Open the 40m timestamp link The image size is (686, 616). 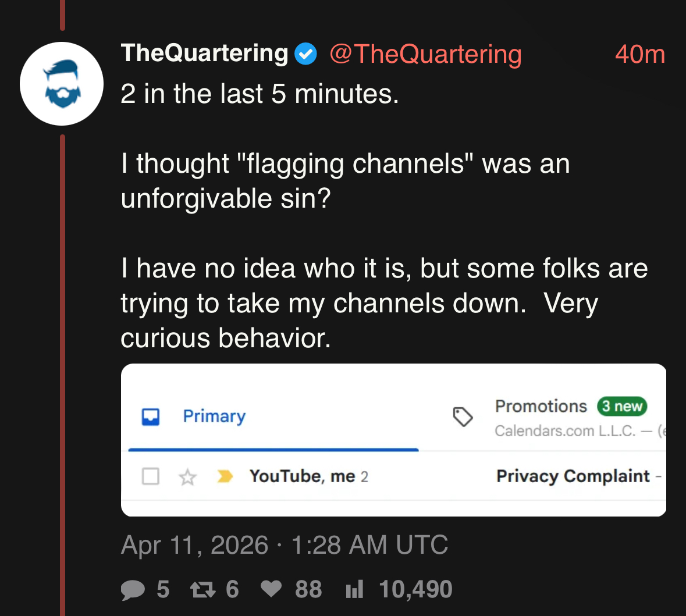(640, 54)
